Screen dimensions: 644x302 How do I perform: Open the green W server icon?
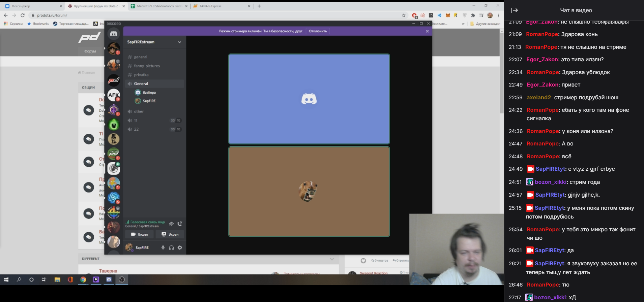point(114,125)
